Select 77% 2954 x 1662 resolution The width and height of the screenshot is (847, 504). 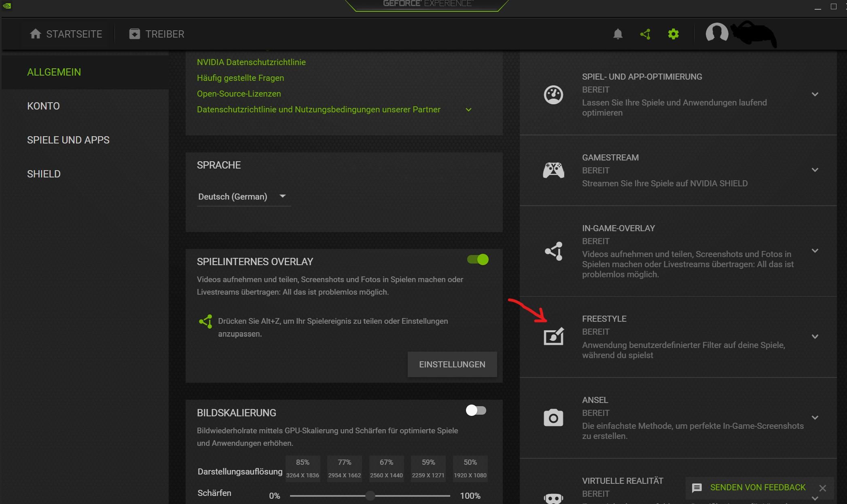coord(345,468)
